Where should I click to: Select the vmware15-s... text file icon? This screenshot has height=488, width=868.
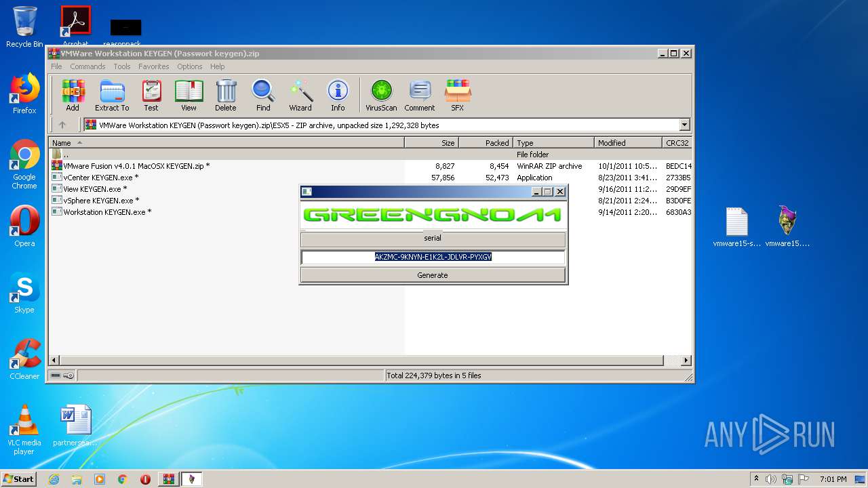pos(737,227)
